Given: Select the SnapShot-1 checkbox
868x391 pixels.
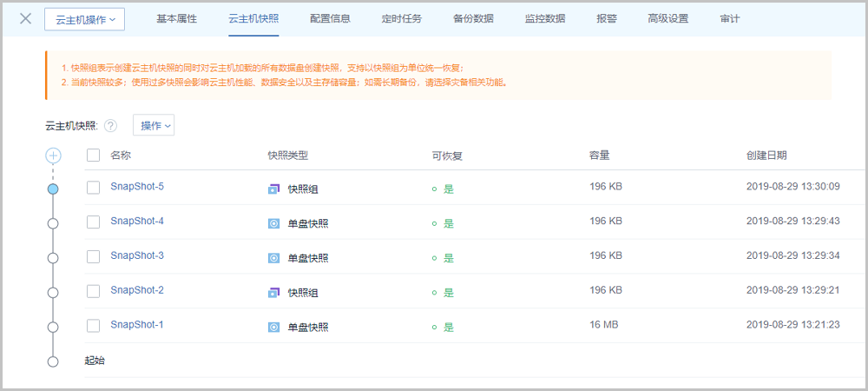Looking at the screenshot, I should (x=94, y=326).
